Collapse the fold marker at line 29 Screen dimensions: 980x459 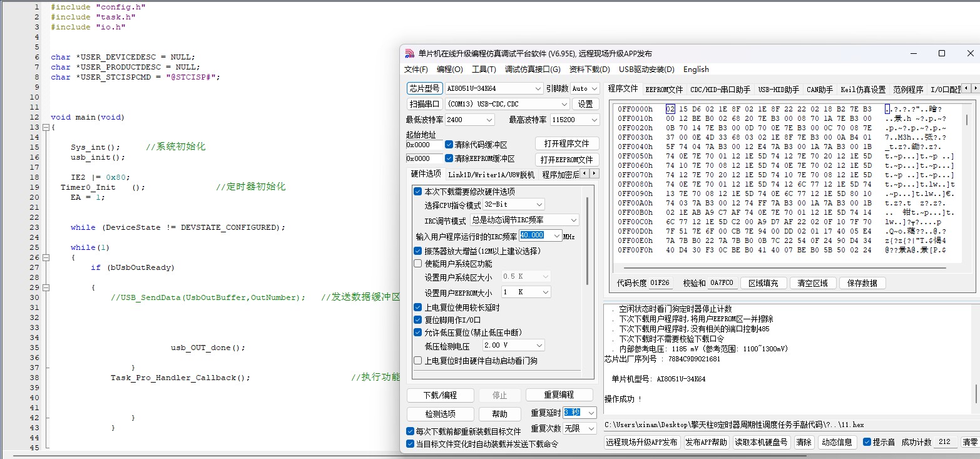click(45, 287)
